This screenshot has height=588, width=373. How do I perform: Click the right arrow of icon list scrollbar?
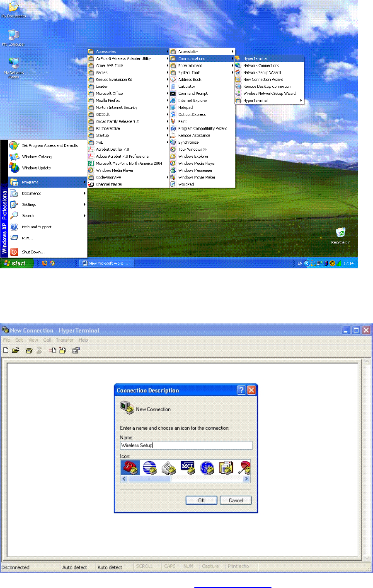pos(246,479)
